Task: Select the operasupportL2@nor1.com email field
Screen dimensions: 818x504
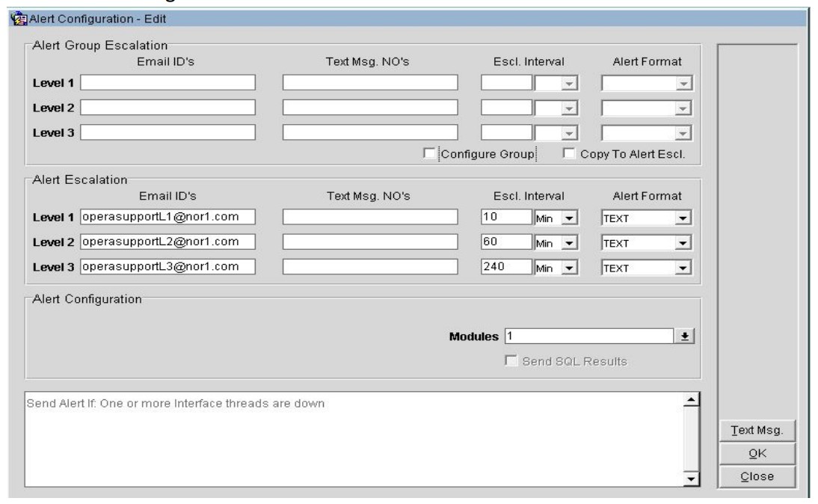Action: coord(167,242)
